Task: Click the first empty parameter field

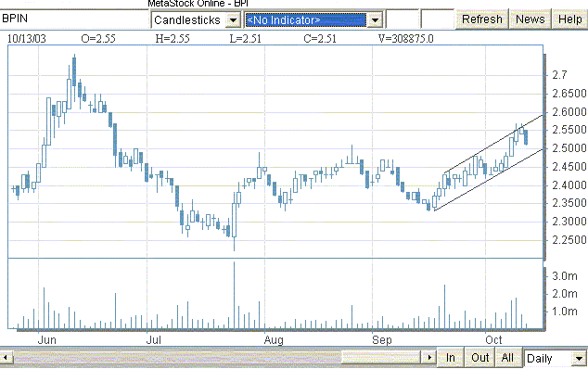Action: pos(402,19)
